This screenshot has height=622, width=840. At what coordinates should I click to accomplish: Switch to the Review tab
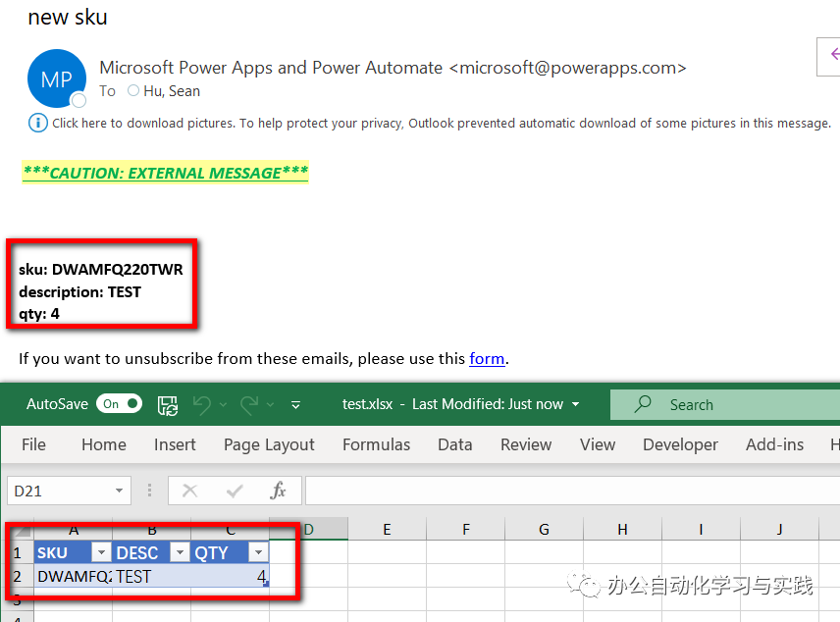click(x=526, y=444)
